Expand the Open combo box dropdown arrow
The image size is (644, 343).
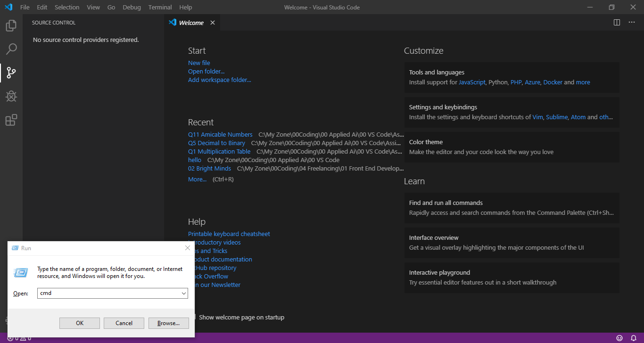click(184, 293)
